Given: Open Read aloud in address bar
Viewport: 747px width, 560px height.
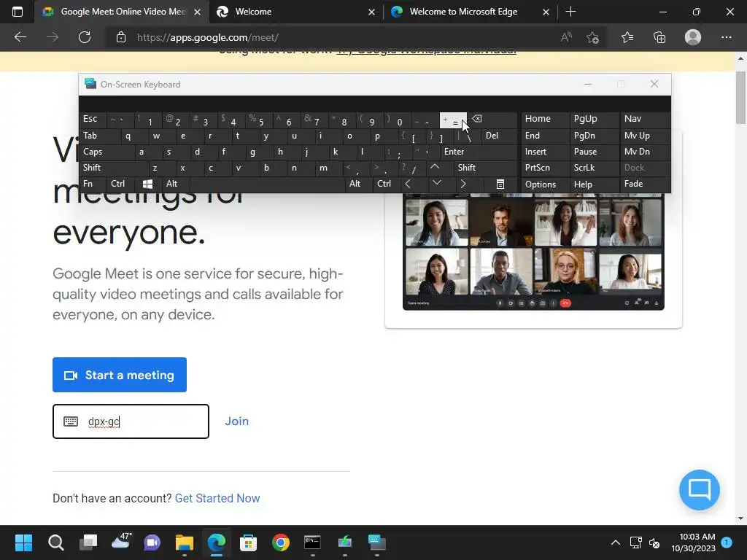Looking at the screenshot, I should pyautogui.click(x=566, y=37).
